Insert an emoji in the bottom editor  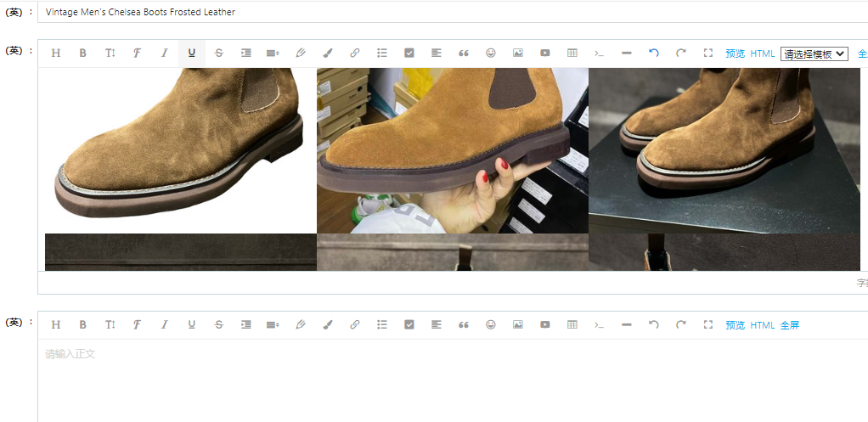coord(490,324)
